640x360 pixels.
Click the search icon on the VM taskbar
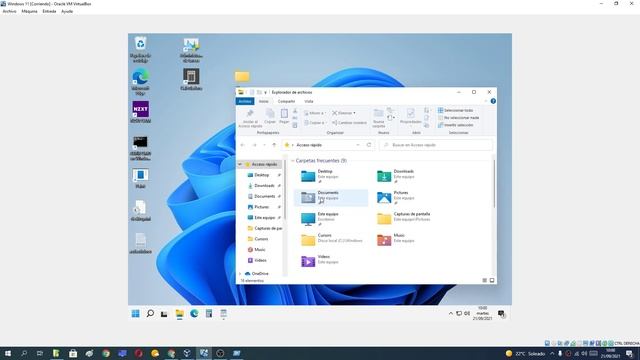tap(150, 313)
